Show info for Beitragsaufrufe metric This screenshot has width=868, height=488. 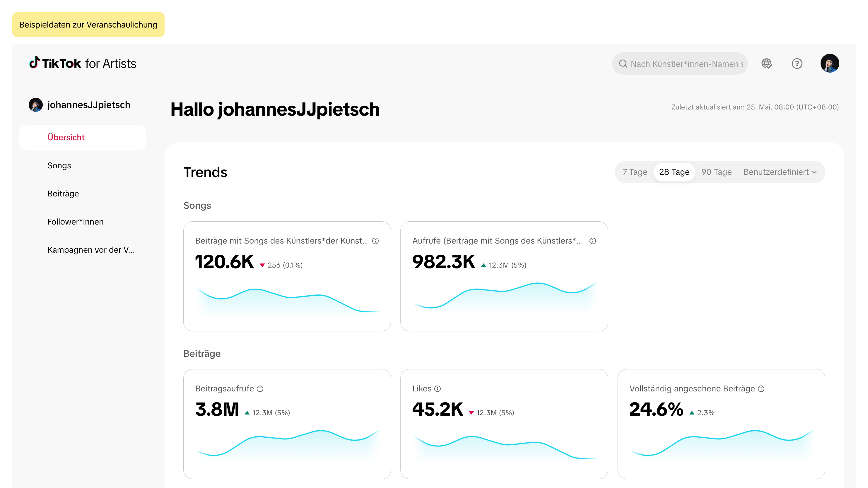point(260,389)
